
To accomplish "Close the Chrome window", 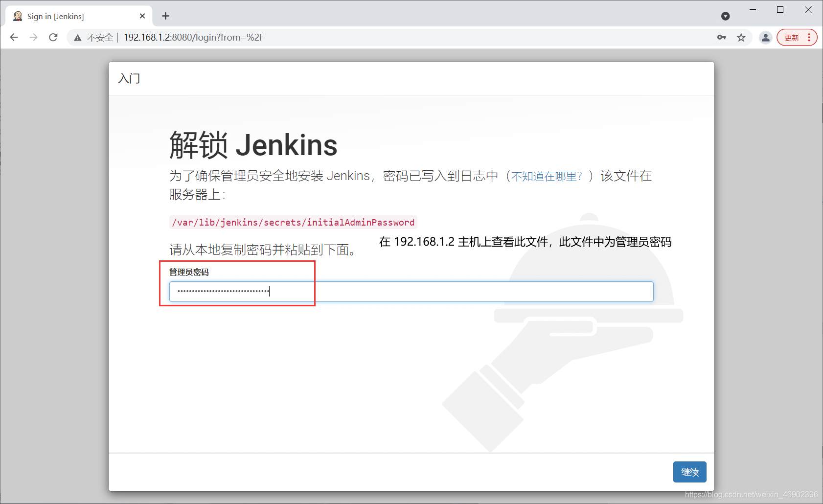I will point(808,10).
